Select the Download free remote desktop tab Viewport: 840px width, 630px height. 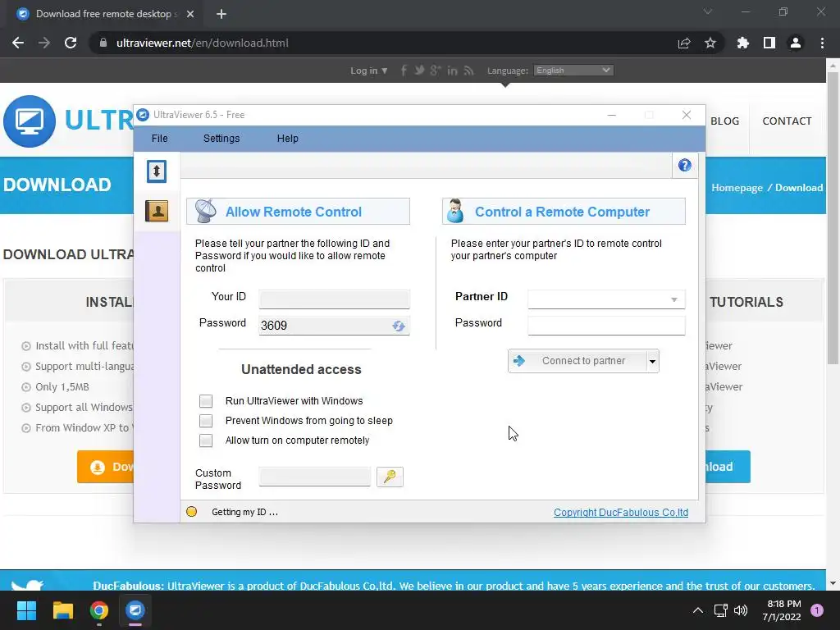coord(105,14)
